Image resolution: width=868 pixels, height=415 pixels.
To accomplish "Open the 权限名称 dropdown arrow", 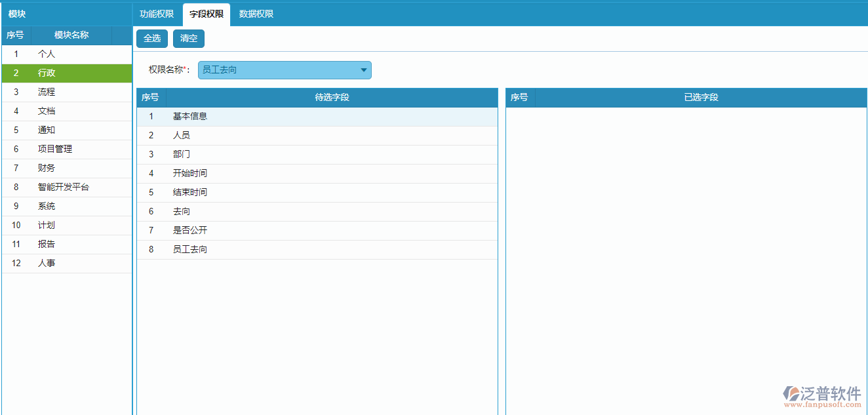I will pyautogui.click(x=364, y=70).
